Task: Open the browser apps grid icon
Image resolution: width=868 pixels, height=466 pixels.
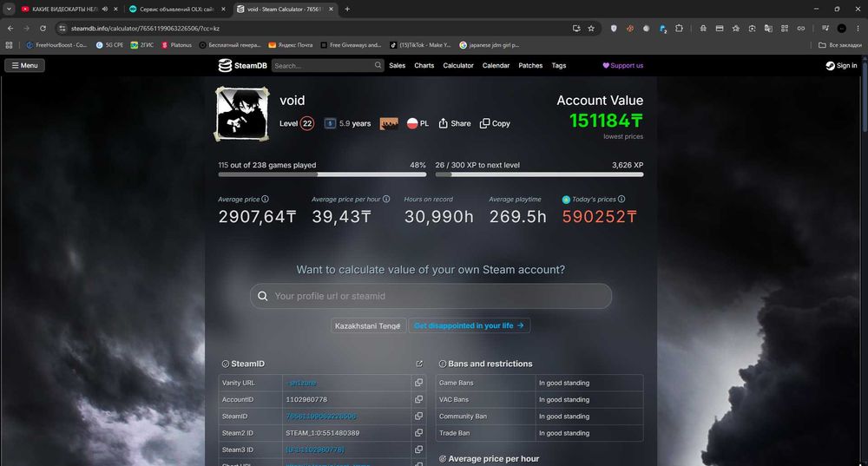Action: click(9, 45)
